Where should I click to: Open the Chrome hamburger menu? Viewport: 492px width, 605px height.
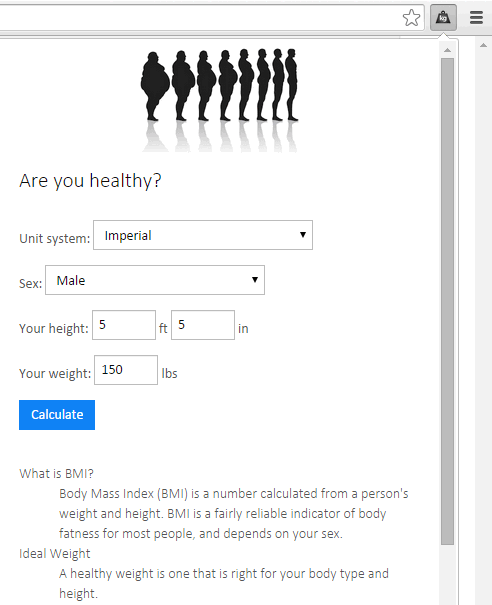[477, 17]
